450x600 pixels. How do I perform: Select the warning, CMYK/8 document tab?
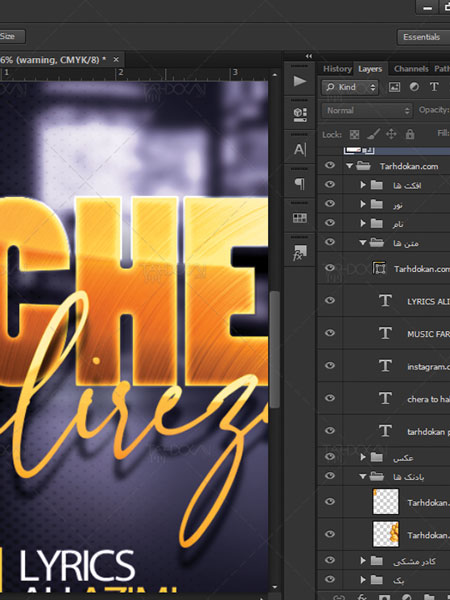point(53,60)
